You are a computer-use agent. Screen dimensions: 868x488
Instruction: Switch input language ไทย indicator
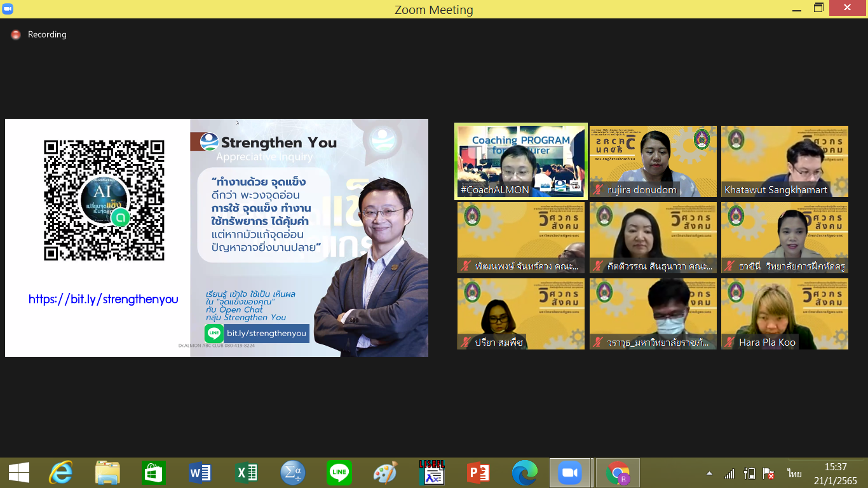pos(794,473)
